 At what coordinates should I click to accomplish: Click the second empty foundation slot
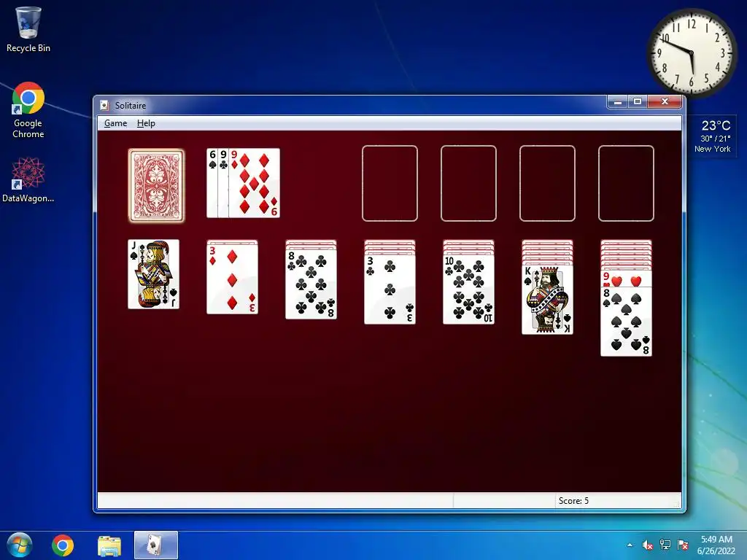coord(469,183)
